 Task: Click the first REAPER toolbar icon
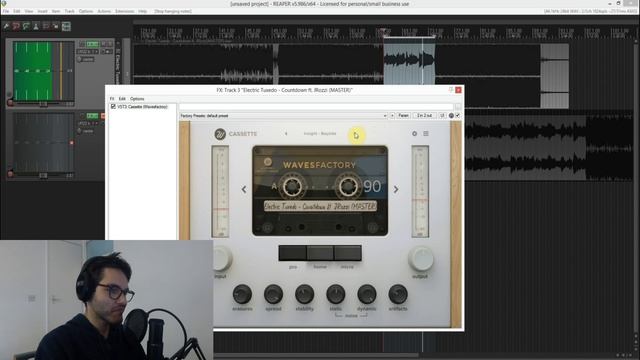click(7, 27)
